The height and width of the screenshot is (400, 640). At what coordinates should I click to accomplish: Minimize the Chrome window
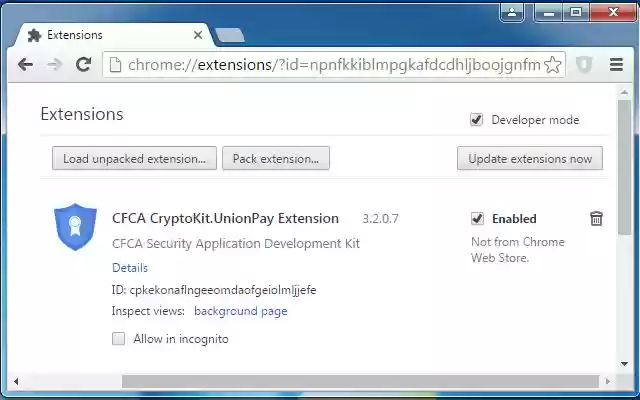pyautogui.click(x=548, y=12)
